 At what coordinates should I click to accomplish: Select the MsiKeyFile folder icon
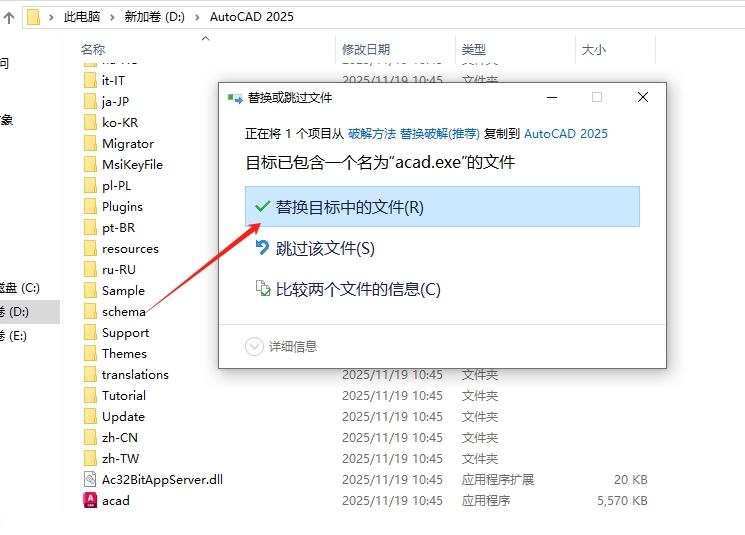(90, 164)
